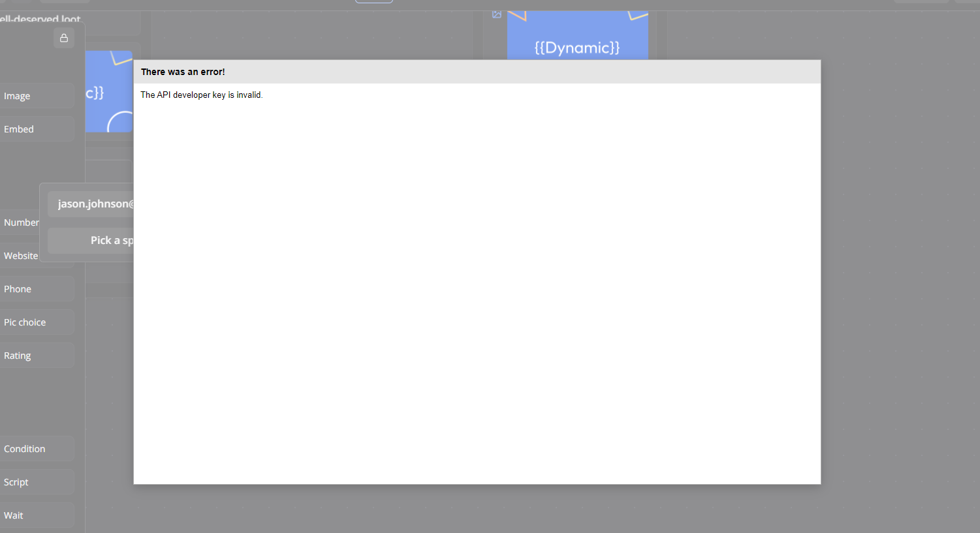Click the invalid API key error message text
The height and width of the screenshot is (533, 980).
tap(201, 95)
